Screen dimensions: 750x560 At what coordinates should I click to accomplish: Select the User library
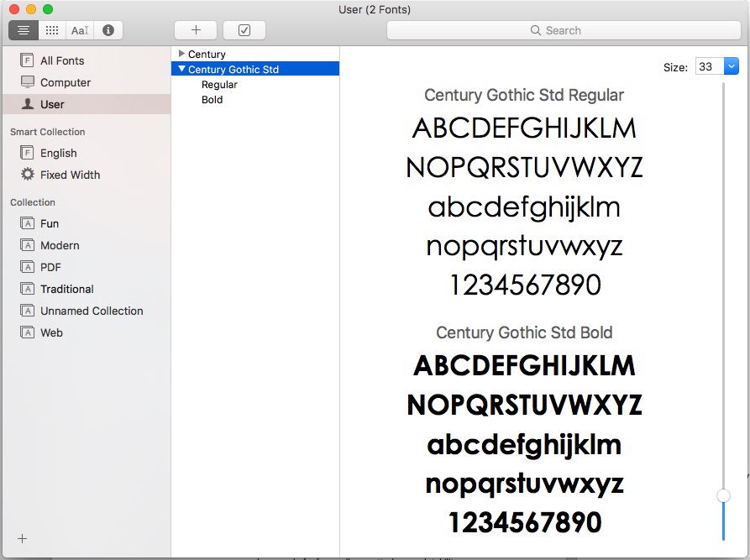[87, 104]
